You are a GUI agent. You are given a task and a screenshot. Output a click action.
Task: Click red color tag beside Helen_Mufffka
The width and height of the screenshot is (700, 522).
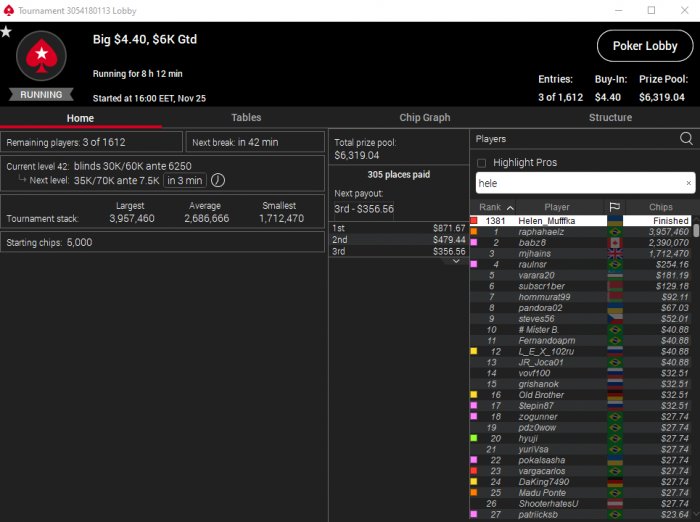click(x=474, y=220)
